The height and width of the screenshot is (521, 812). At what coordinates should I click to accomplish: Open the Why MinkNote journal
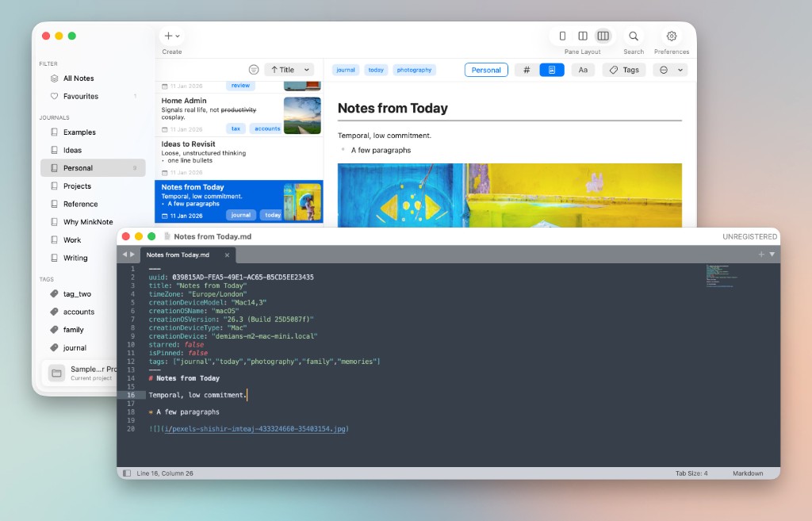93,222
